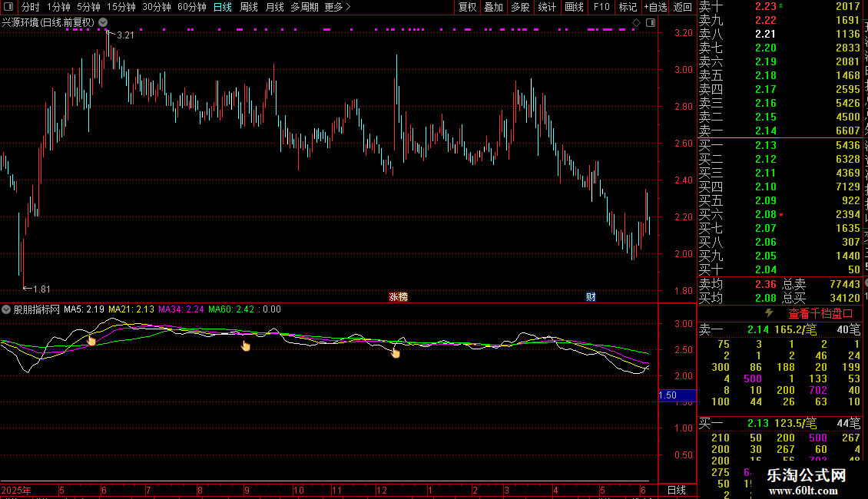Open the 多股 multi-stock view
This screenshot has height=499, width=868.
[520, 7]
